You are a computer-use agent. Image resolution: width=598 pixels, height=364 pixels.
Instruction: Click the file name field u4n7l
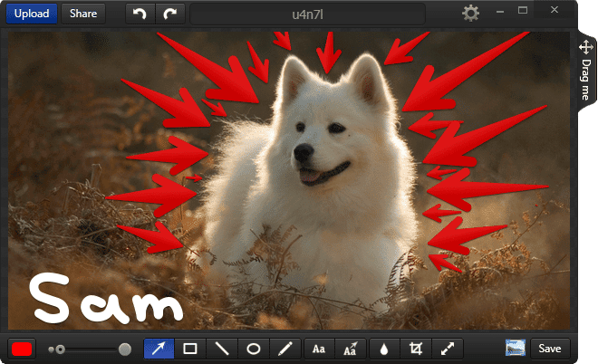[308, 14]
